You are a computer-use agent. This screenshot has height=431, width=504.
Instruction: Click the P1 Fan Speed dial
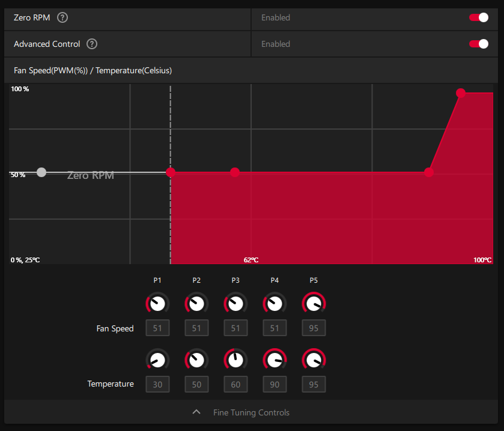(157, 304)
